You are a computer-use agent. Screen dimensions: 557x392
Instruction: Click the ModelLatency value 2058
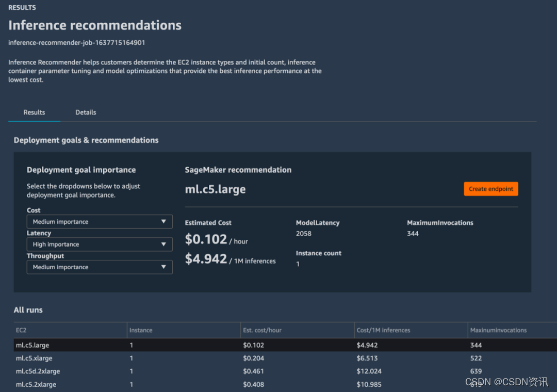(x=304, y=234)
